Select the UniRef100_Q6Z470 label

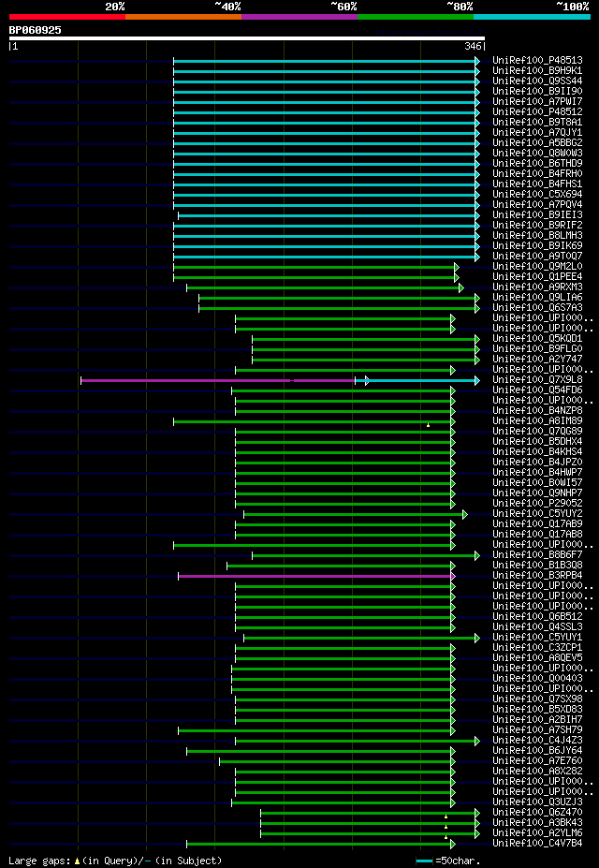pyautogui.click(x=537, y=813)
